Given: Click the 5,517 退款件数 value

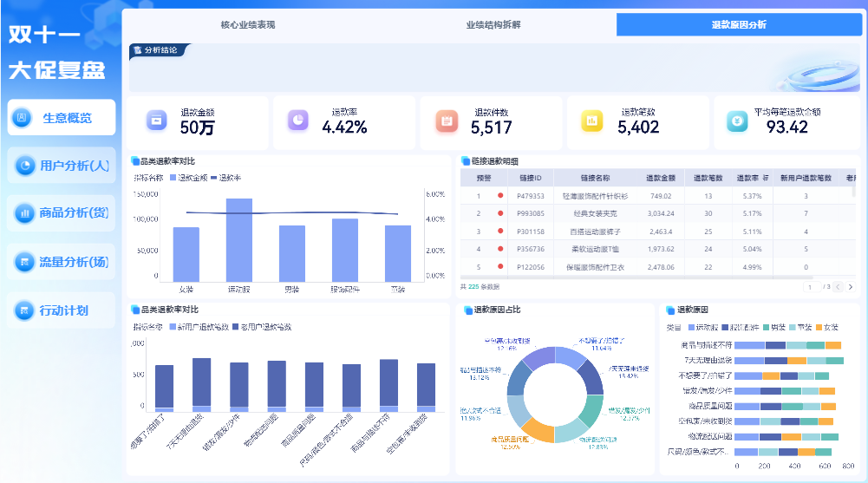Looking at the screenshot, I should 491,127.
